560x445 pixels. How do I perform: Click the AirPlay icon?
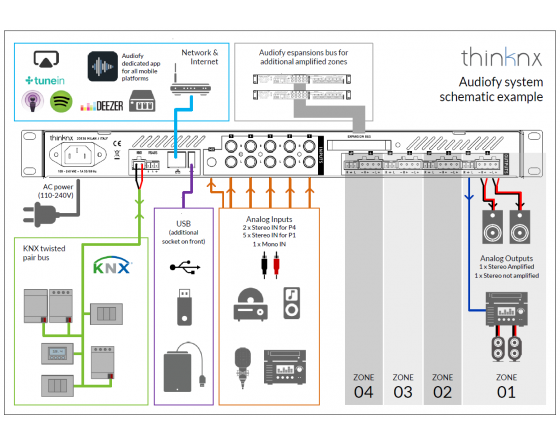click(46, 59)
